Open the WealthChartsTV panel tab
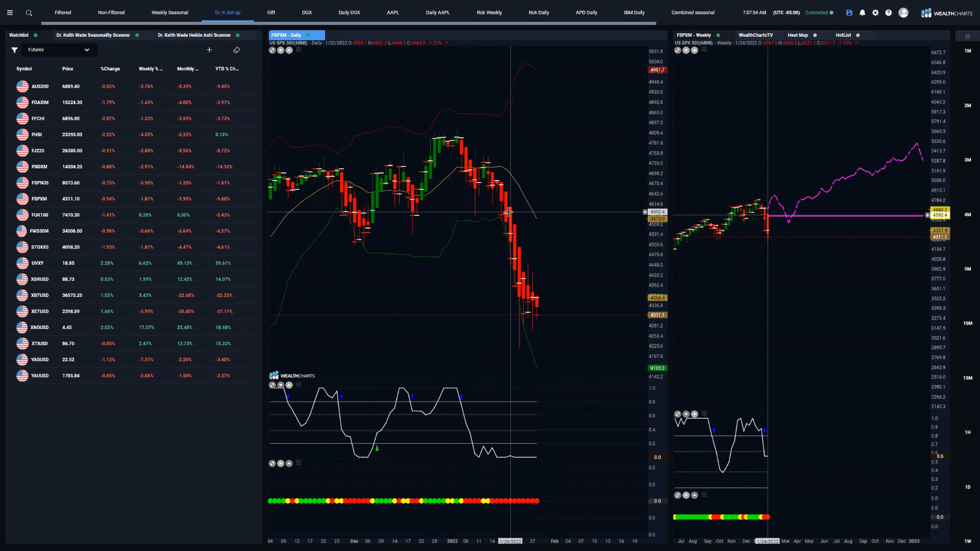The width and height of the screenshot is (980, 551). 755,35
